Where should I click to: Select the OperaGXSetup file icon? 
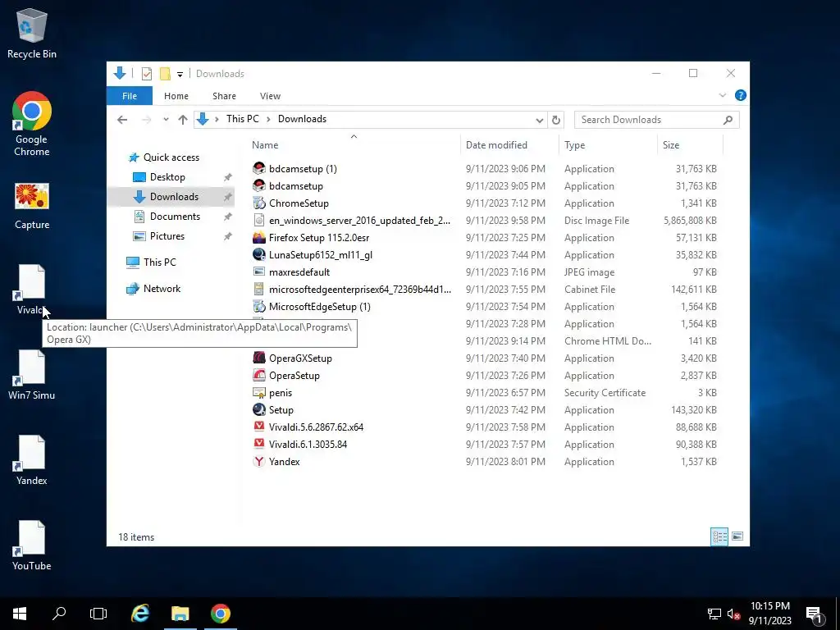[x=258, y=358]
